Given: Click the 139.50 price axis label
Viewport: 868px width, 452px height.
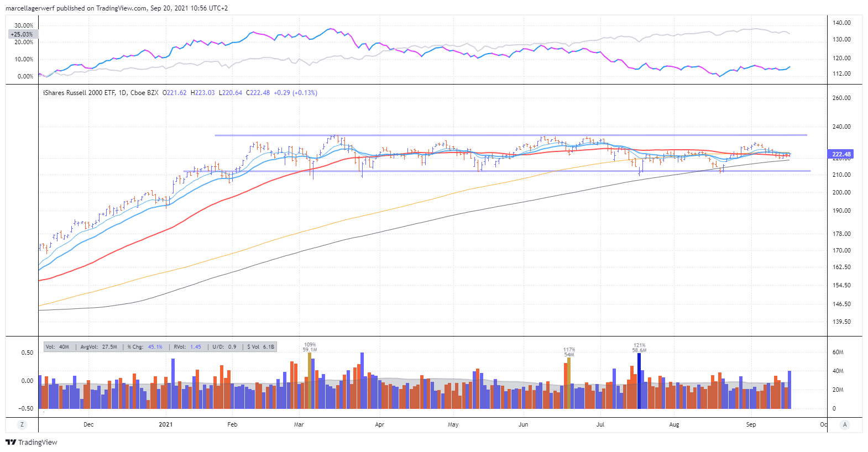Looking at the screenshot, I should (x=841, y=322).
